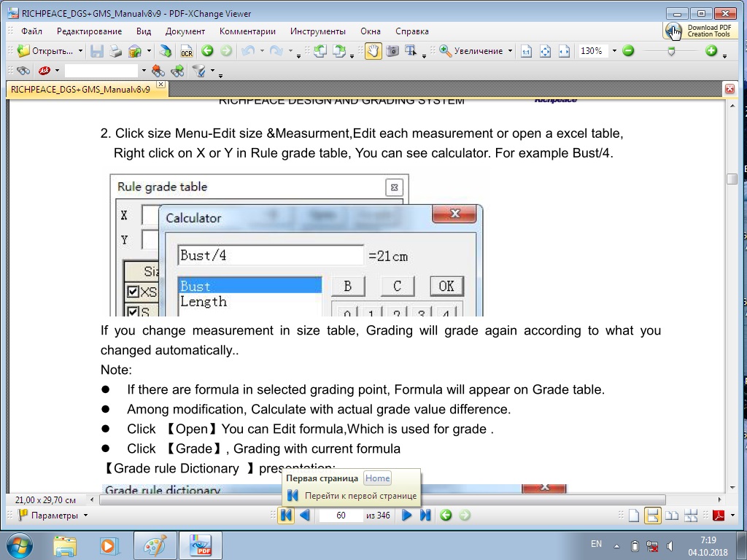Select the Snapshot camera tool
Image resolution: width=747 pixels, height=560 pixels.
coord(392,51)
